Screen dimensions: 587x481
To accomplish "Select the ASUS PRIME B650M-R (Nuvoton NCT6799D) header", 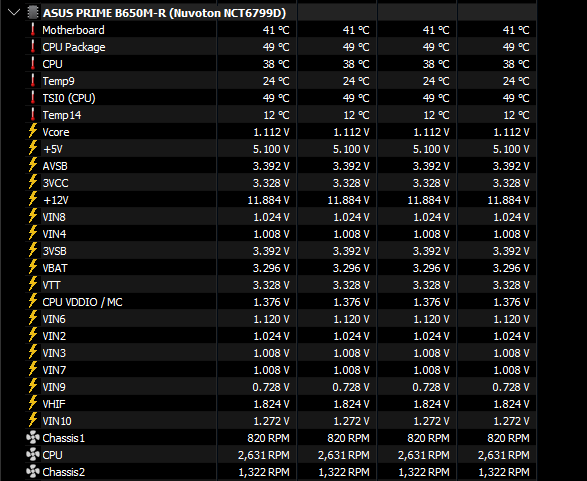I will pyautogui.click(x=164, y=13).
